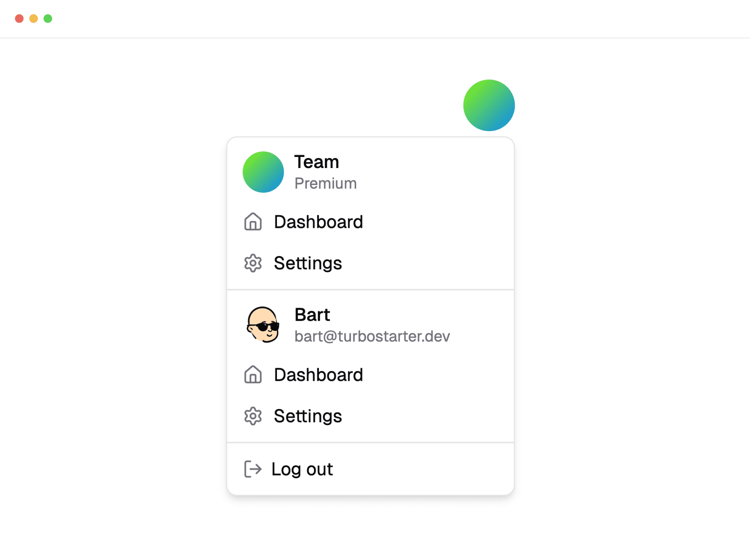Choose Log out from the menu
Screen dimensions: 750x560
[302, 469]
